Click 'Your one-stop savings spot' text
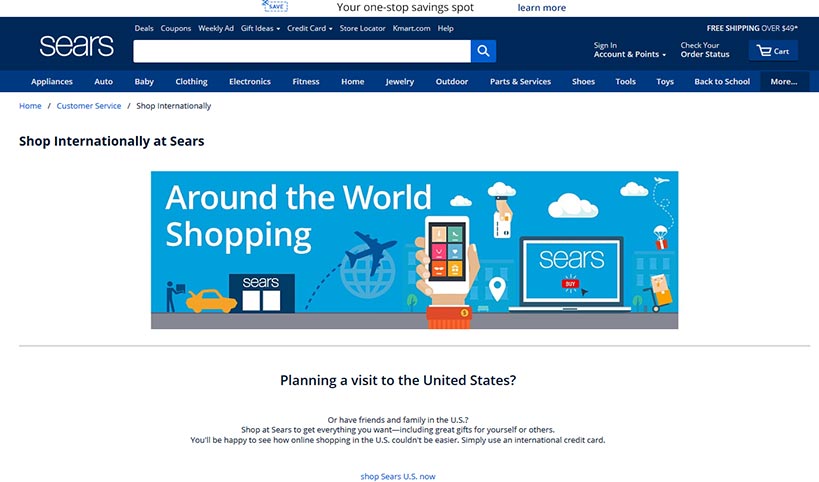 [x=405, y=7]
